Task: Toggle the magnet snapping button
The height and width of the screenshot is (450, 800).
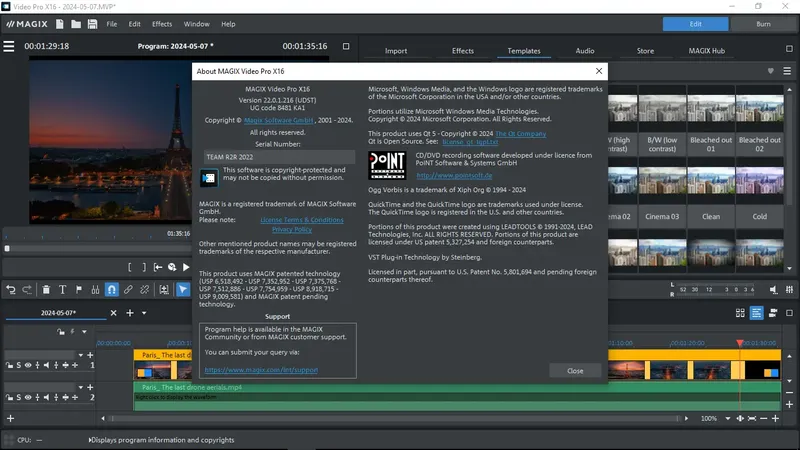Action: coord(111,290)
